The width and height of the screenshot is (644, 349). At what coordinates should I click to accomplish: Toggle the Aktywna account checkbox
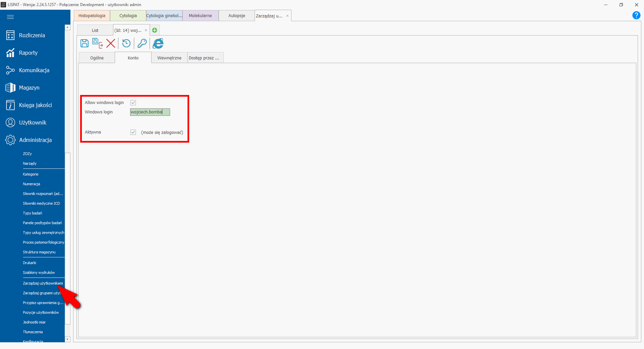tap(133, 132)
